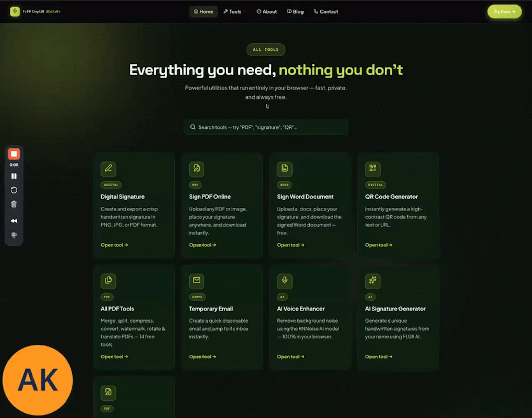Click the orange AK avatar circle
This screenshot has height=418, width=532.
[x=38, y=380]
